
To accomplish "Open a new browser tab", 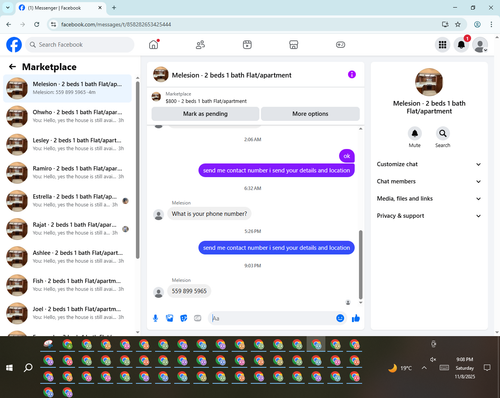I will tap(114, 7).
